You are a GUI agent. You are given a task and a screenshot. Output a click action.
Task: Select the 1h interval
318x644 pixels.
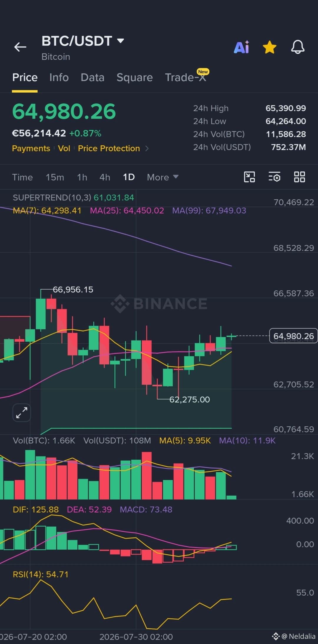pos(82,177)
